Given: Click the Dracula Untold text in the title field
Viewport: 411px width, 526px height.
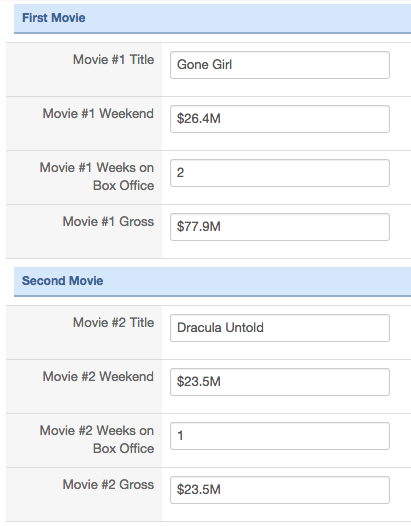Looking at the screenshot, I should (x=220, y=328).
